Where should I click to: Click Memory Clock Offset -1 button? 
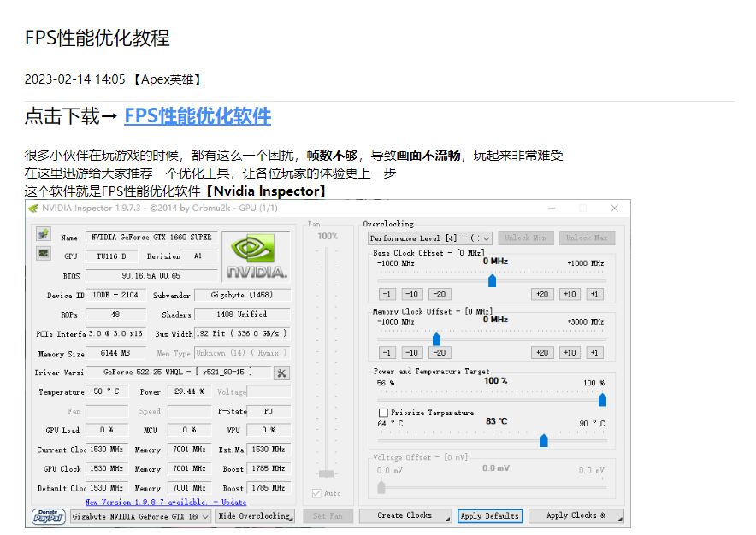click(387, 353)
